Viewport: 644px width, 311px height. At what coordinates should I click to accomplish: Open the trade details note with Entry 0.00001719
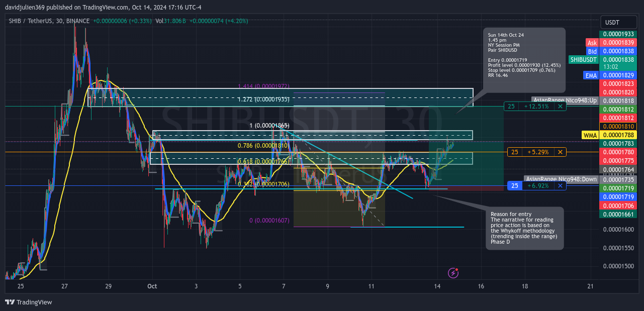coord(524,60)
